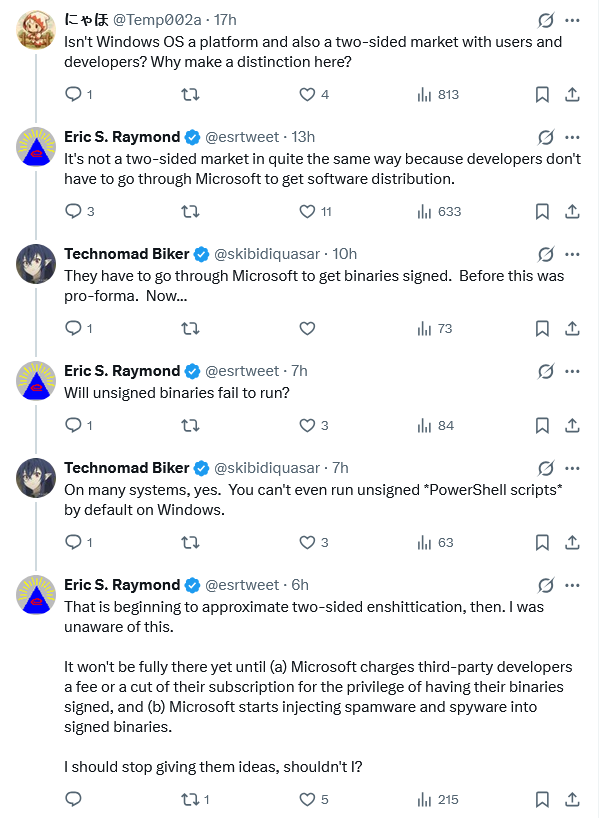This screenshot has height=818, width=607.
Task: Like the "Will unsigned binaries fail to run?" tweet
Action: point(308,425)
